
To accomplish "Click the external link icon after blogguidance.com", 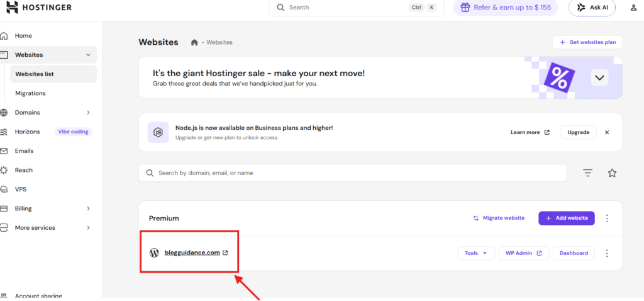I will coord(225,253).
